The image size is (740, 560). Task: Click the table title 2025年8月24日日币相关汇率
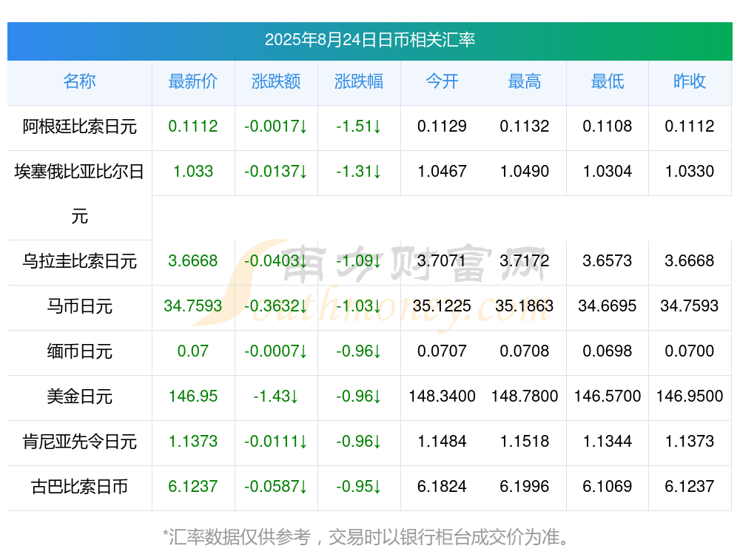pos(369,40)
